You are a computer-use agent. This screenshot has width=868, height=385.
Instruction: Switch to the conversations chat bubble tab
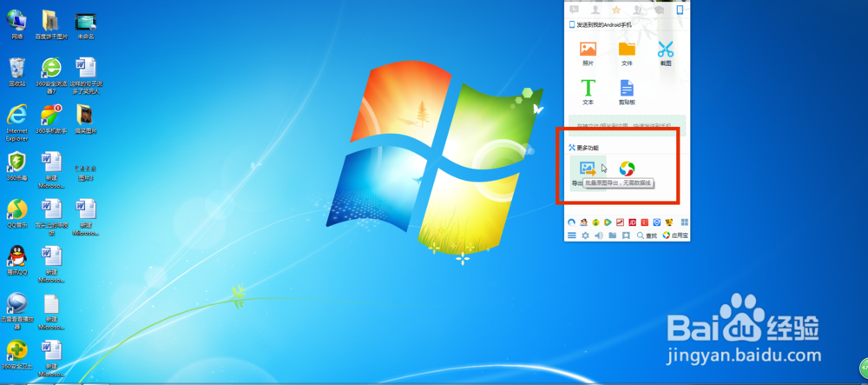pyautogui.click(x=574, y=10)
